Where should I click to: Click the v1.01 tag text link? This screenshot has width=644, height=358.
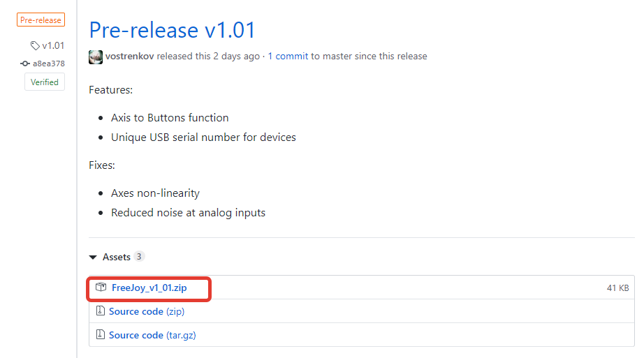pos(53,46)
